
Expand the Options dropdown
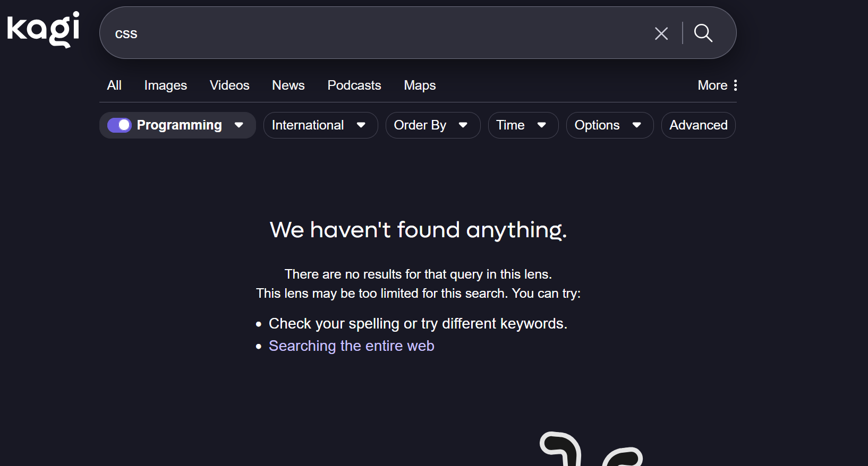pos(609,125)
